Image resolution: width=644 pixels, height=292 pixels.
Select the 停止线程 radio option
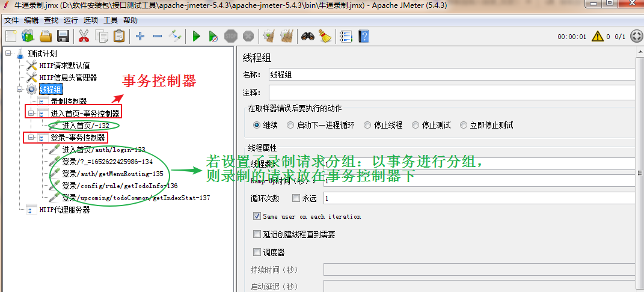[367, 125]
